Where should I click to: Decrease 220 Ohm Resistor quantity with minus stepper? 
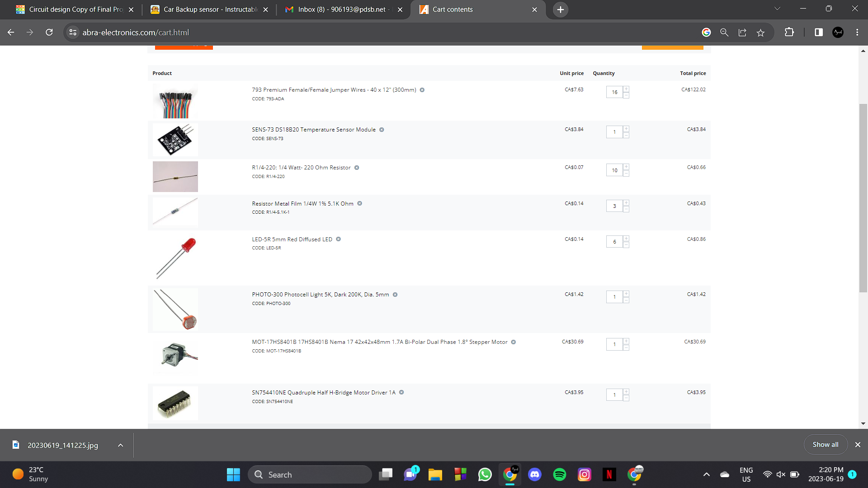[x=626, y=174]
